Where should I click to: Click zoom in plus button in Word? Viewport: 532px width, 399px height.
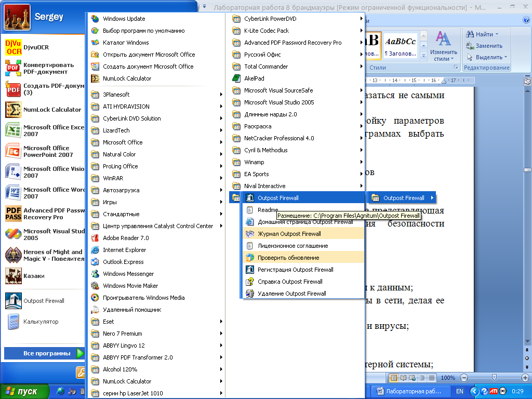coord(525,378)
